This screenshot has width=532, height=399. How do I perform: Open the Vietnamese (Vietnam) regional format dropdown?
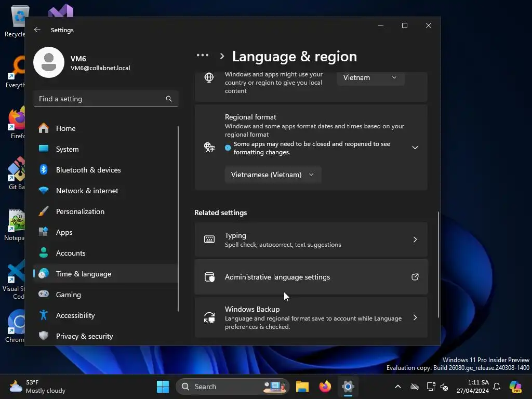coord(273,175)
